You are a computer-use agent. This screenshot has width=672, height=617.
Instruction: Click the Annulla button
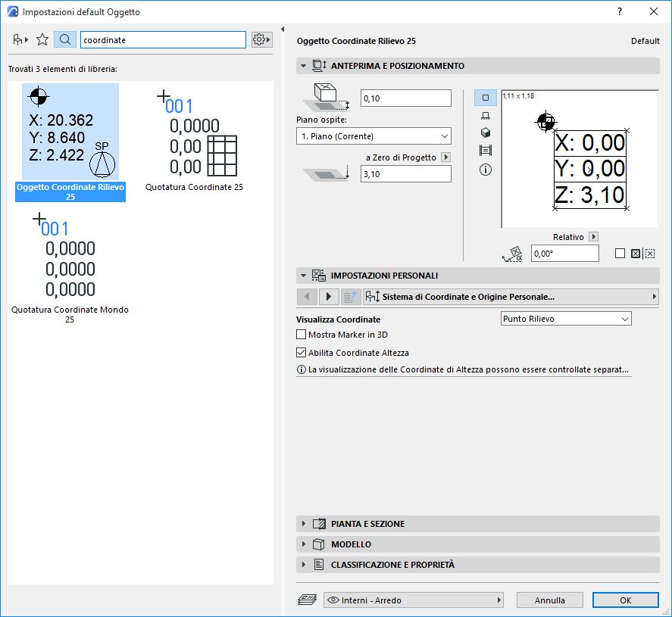(x=549, y=600)
